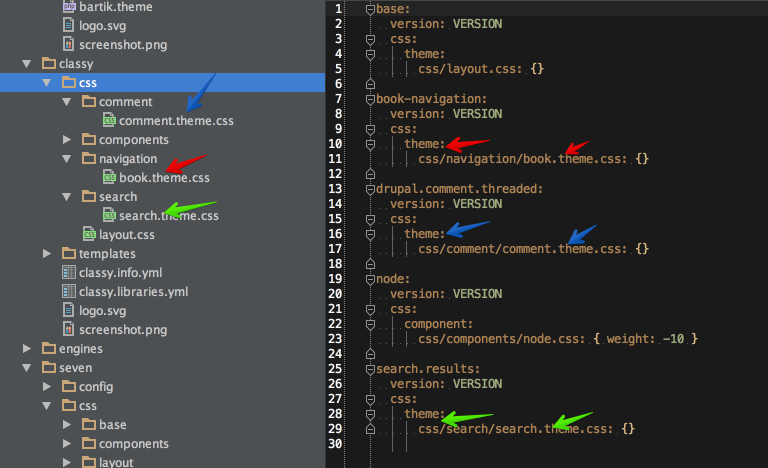The image size is (768, 468).
Task: Fold the node: block at line 19
Action: 370,279
